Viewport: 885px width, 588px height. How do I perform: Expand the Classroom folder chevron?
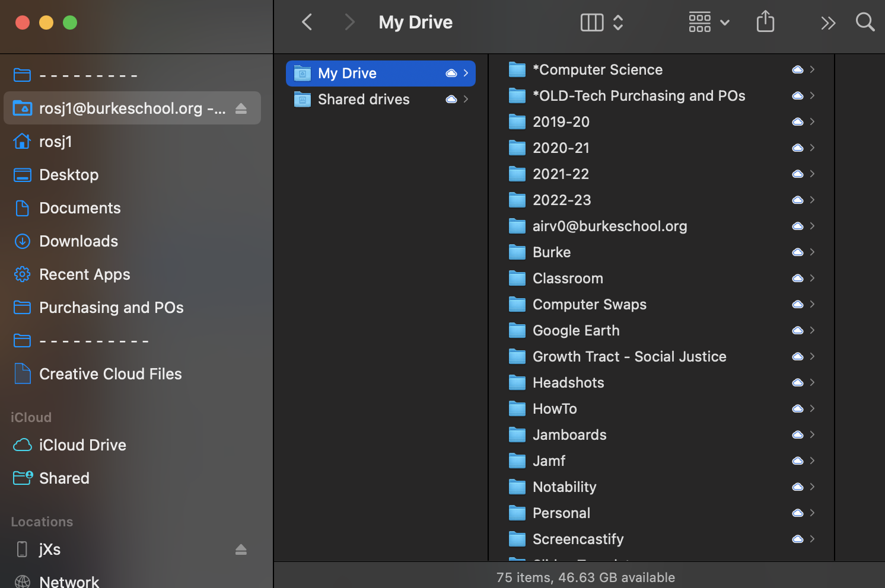coord(813,278)
